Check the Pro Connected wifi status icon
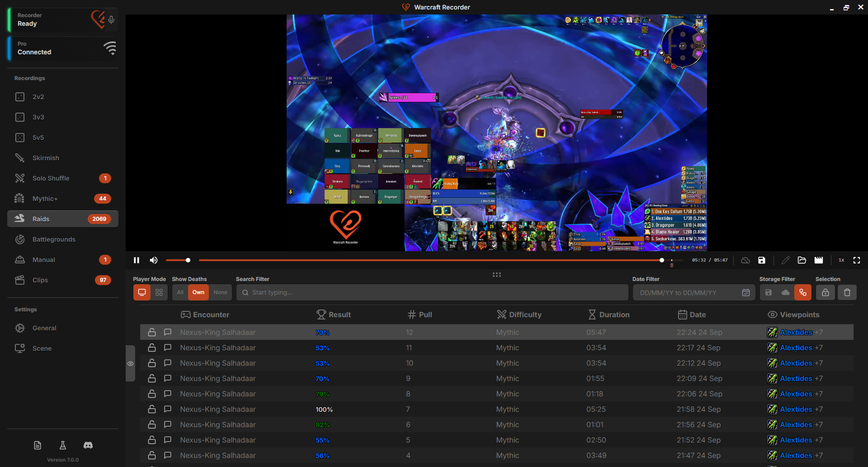Image resolution: width=868 pixels, height=467 pixels. [110, 48]
